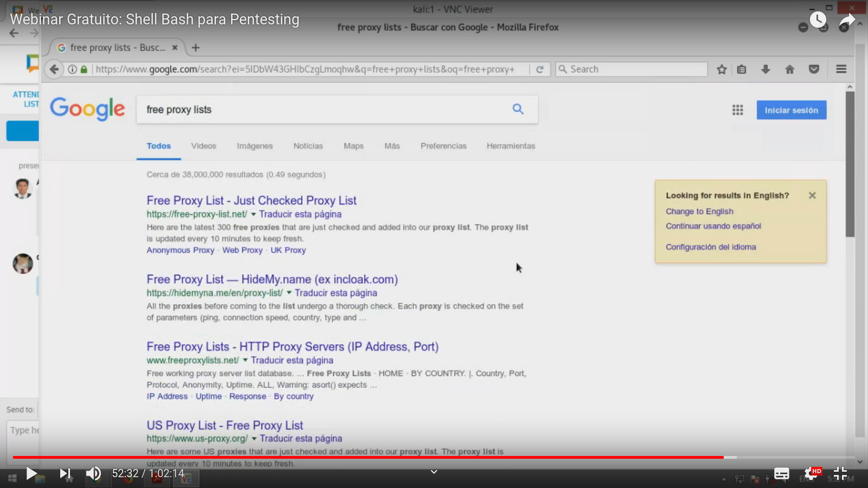
Task: Open the IP Address sitelink
Action: tap(167, 396)
